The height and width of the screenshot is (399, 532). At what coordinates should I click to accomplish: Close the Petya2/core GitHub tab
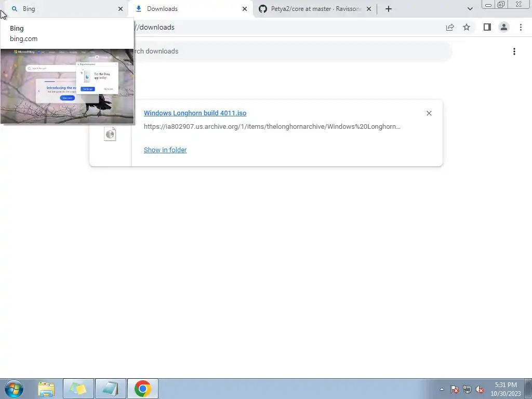point(369,9)
